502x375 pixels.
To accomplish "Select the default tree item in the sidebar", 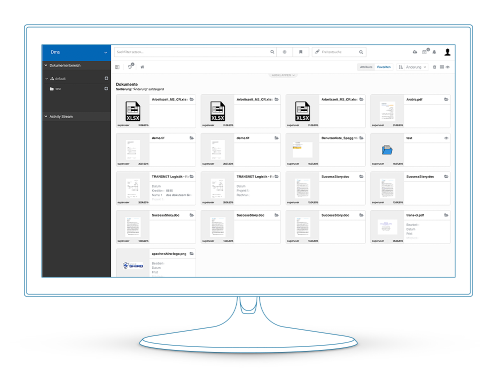I will coord(60,79).
